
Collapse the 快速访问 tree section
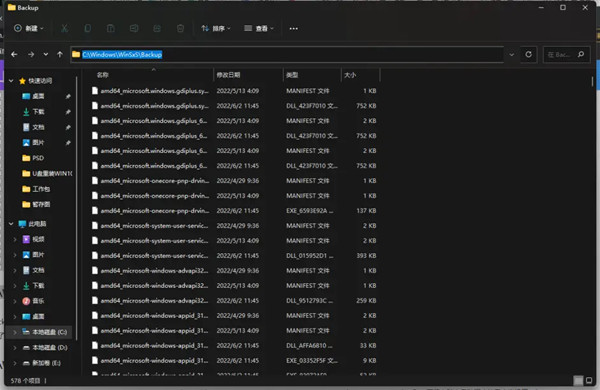11,81
